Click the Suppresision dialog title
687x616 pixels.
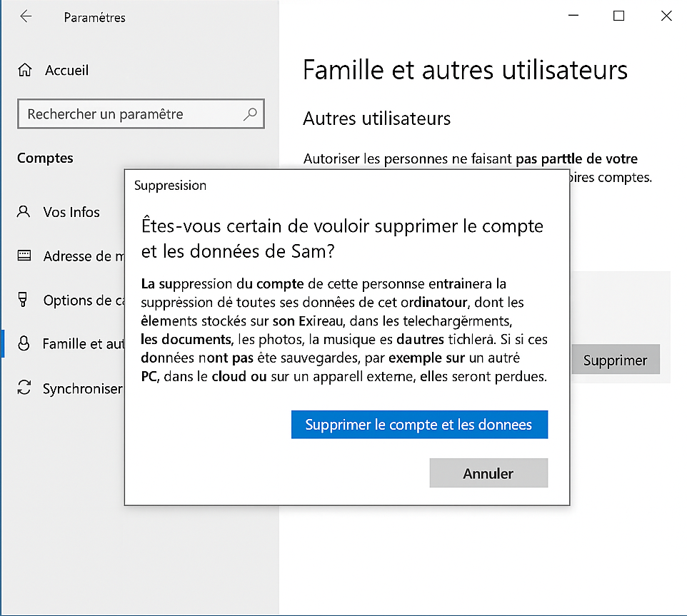[x=170, y=186]
